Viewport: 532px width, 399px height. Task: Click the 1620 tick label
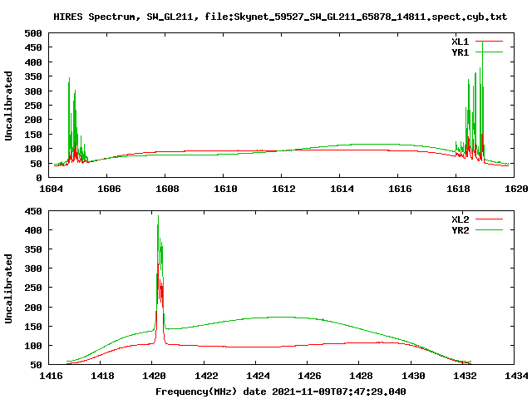pos(516,189)
